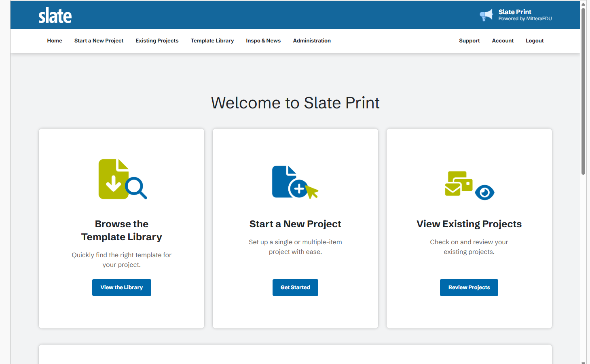This screenshot has width=590, height=364.
Task: Click the Browse the Template Library heading
Action: [x=122, y=231]
